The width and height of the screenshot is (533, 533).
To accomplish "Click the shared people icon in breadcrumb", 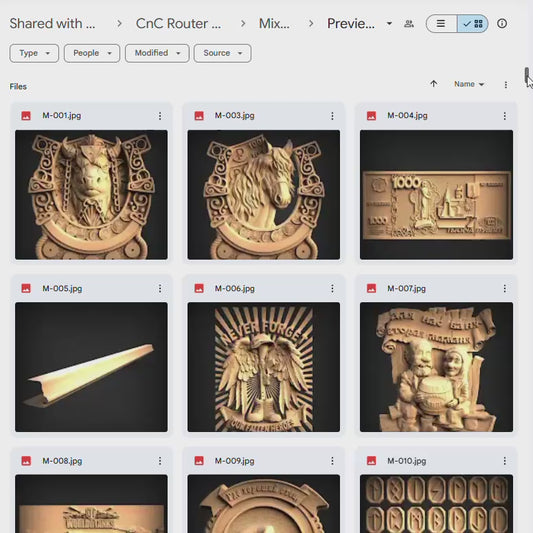I will 409,23.
